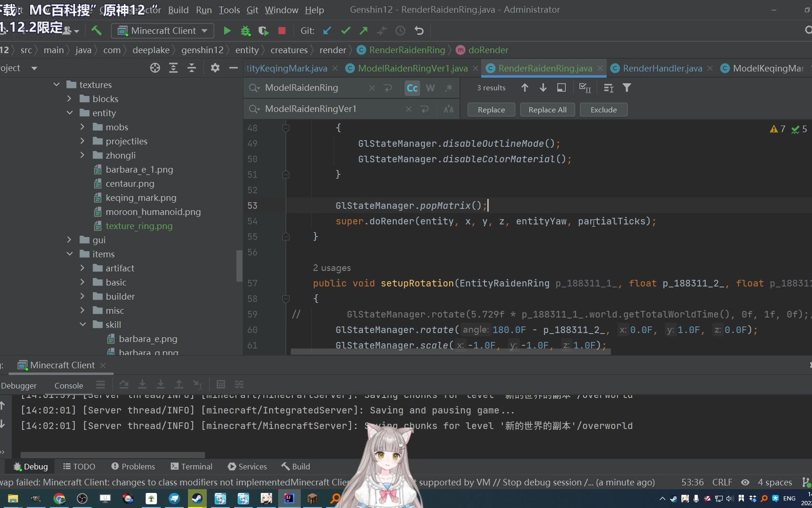812x508 pixels.
Task: Click the ModelRaidenRing search input field
Action: 315,88
